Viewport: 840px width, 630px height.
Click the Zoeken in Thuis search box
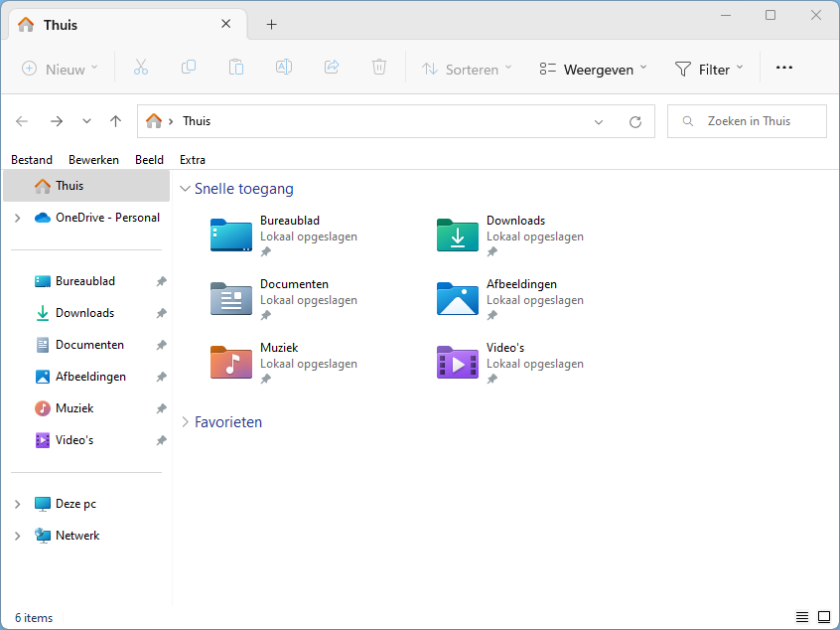pyautogui.click(x=747, y=121)
